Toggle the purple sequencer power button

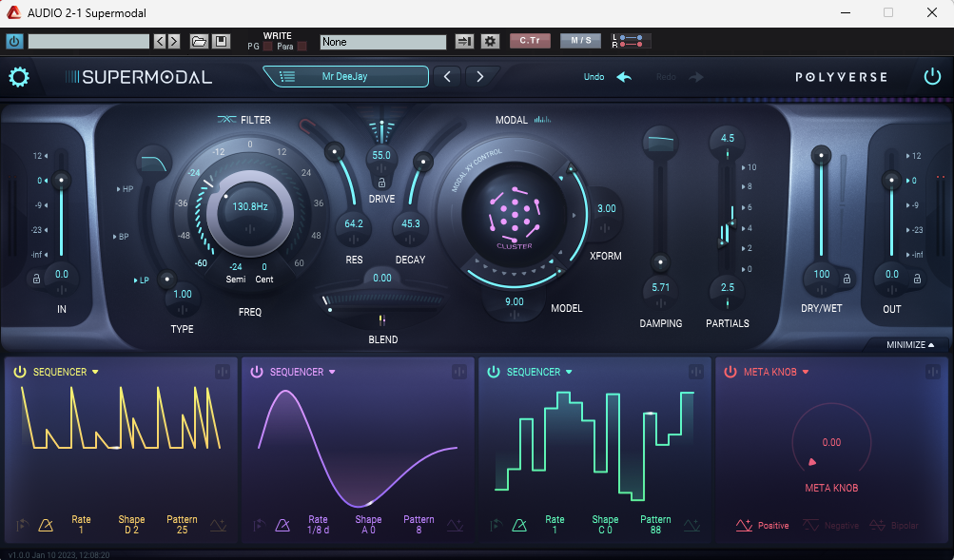click(x=257, y=372)
